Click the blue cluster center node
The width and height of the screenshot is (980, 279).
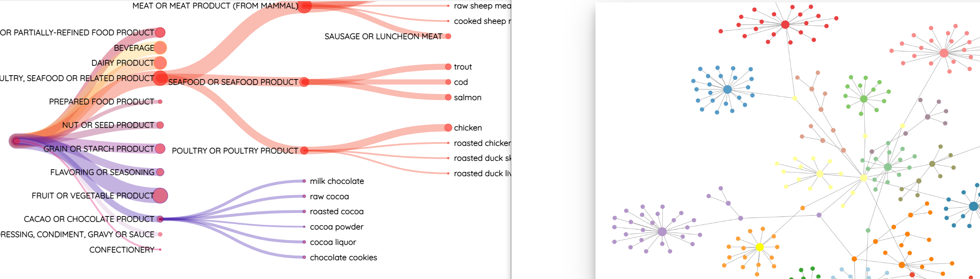coord(727,90)
